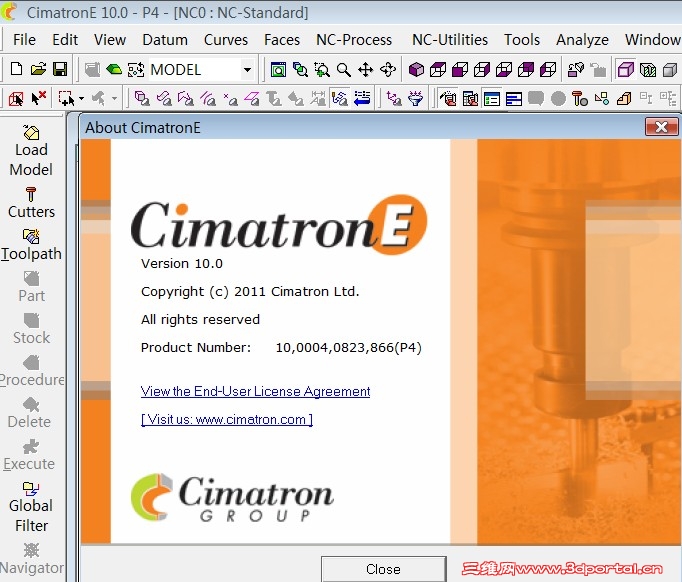Image resolution: width=682 pixels, height=582 pixels.
Task: Toggle shaded pink cube display mode
Action: (625, 70)
